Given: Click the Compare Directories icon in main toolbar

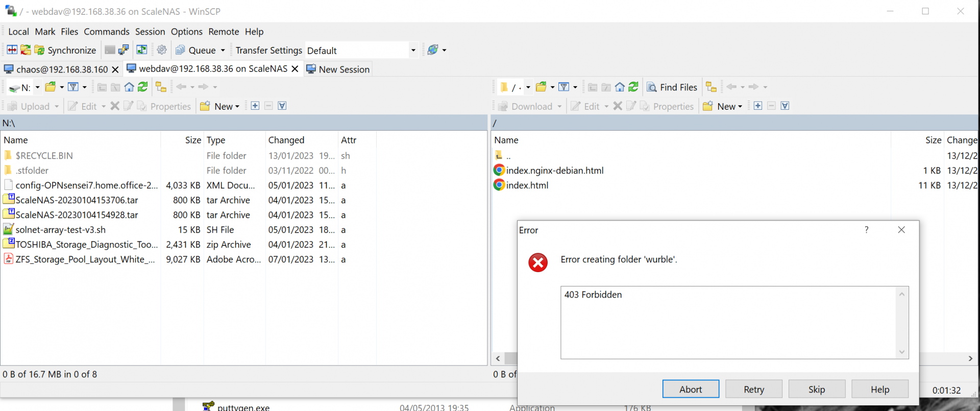Looking at the screenshot, I should pos(12,50).
